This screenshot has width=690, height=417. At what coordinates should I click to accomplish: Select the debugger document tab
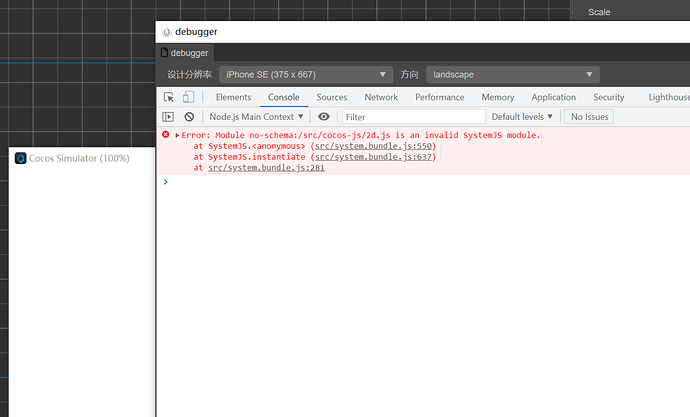pyautogui.click(x=185, y=53)
